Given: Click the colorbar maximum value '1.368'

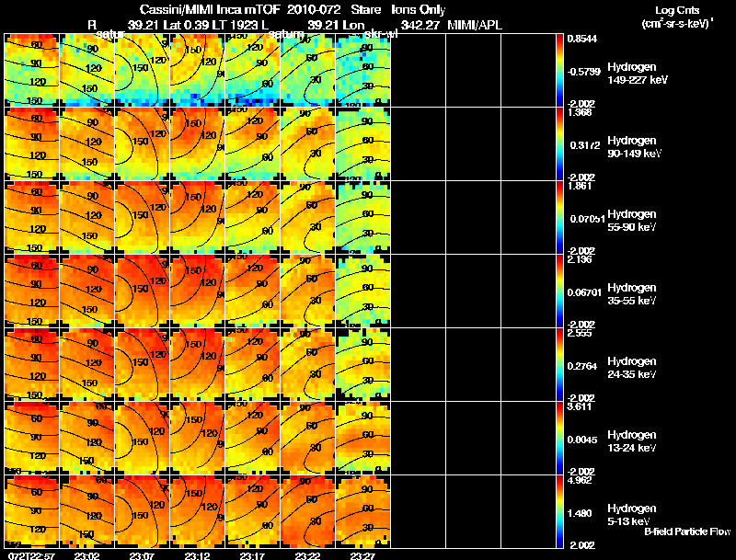Looking at the screenshot, I should [x=580, y=112].
